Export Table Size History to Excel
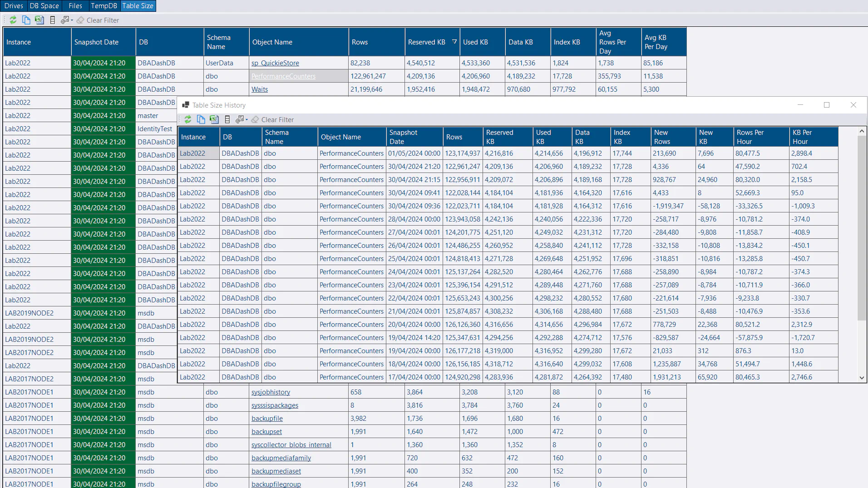Viewport: 868px width, 488px height. [214, 119]
